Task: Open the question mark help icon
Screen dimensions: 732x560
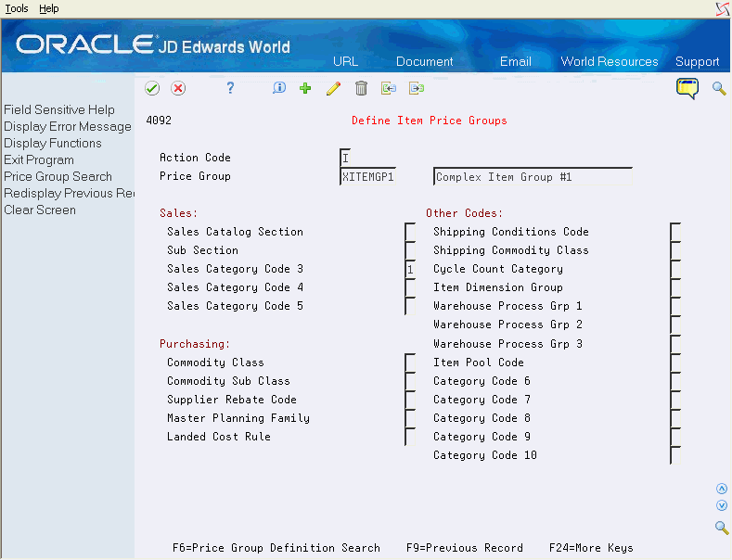Action: [x=230, y=88]
